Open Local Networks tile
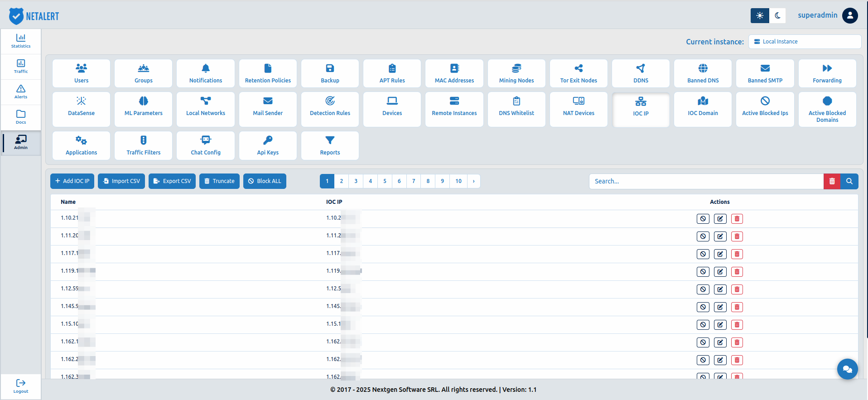 pos(206,109)
